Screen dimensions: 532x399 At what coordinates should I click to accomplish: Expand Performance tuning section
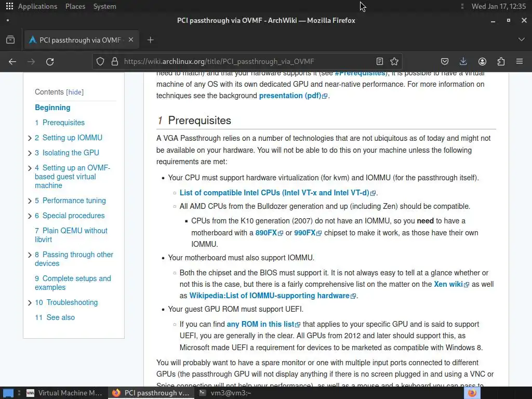(30, 201)
